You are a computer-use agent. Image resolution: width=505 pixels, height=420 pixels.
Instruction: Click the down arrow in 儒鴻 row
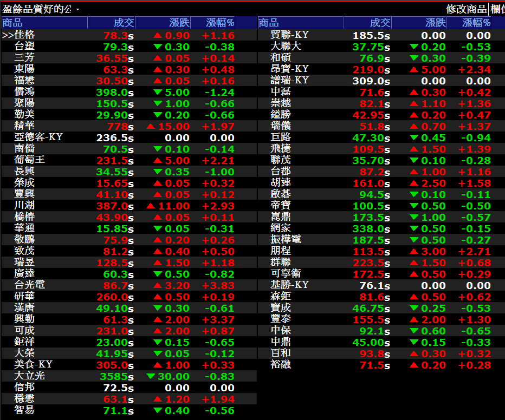158,92
